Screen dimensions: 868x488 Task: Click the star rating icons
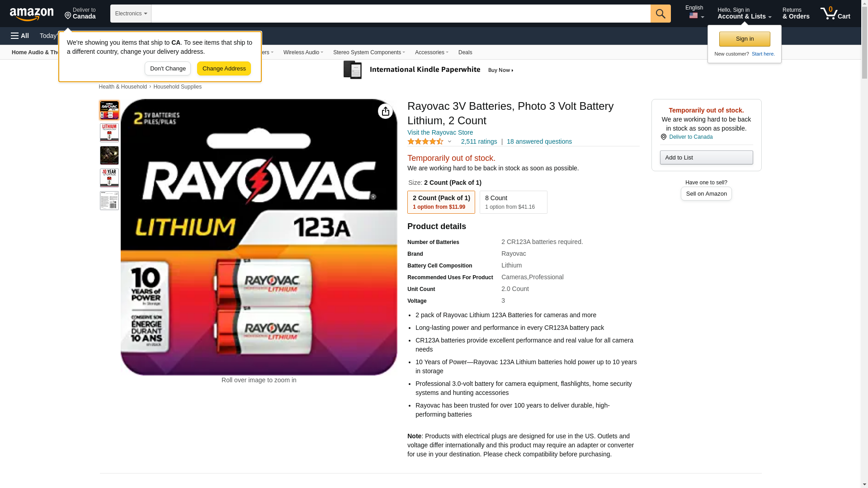point(425,141)
